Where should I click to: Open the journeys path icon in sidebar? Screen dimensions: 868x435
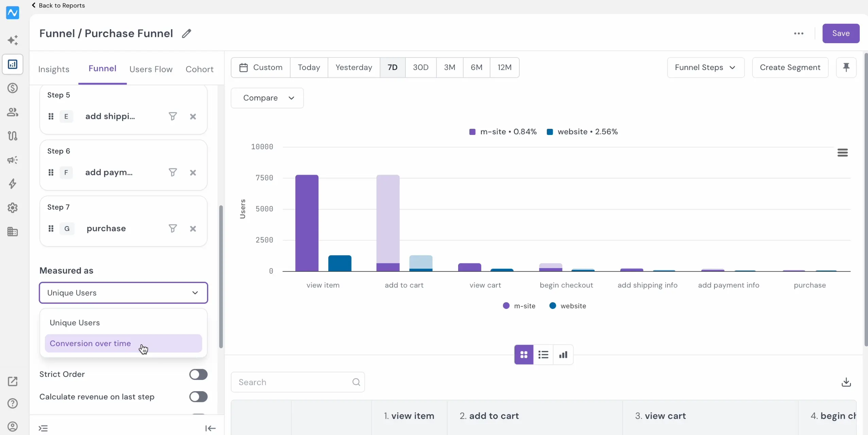(13, 136)
